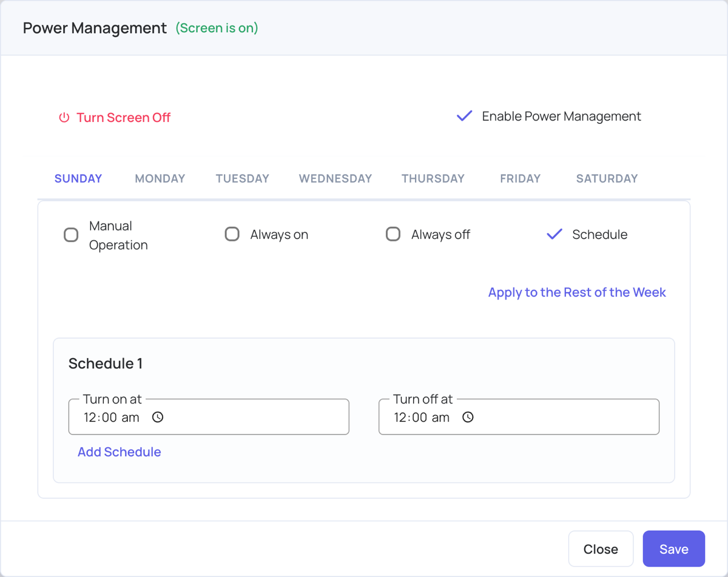Click the Turn on at time field
The width and height of the screenshot is (728, 577).
coord(209,417)
